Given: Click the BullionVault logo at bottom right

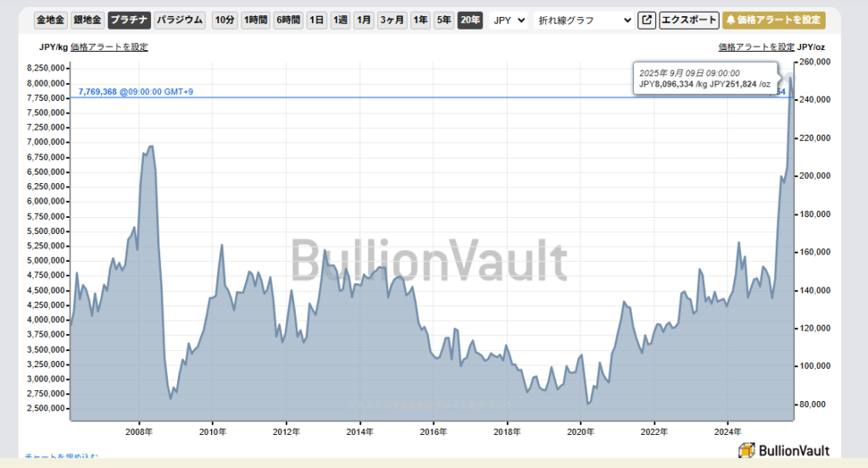Looking at the screenshot, I should coord(782,451).
